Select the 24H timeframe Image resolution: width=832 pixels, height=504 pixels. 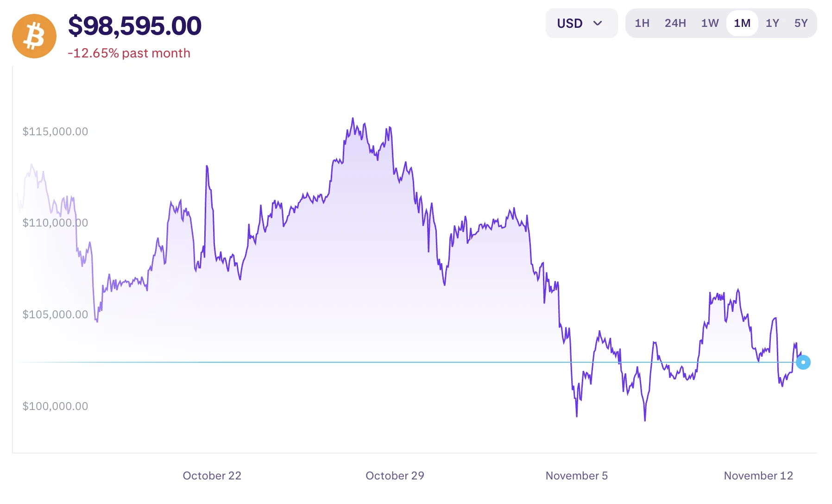pos(674,23)
